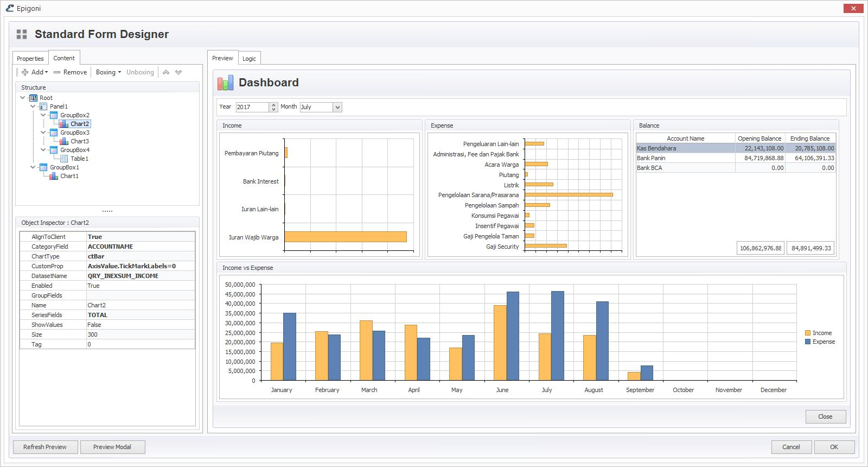Click the Account Name column header

pyautogui.click(x=686, y=138)
